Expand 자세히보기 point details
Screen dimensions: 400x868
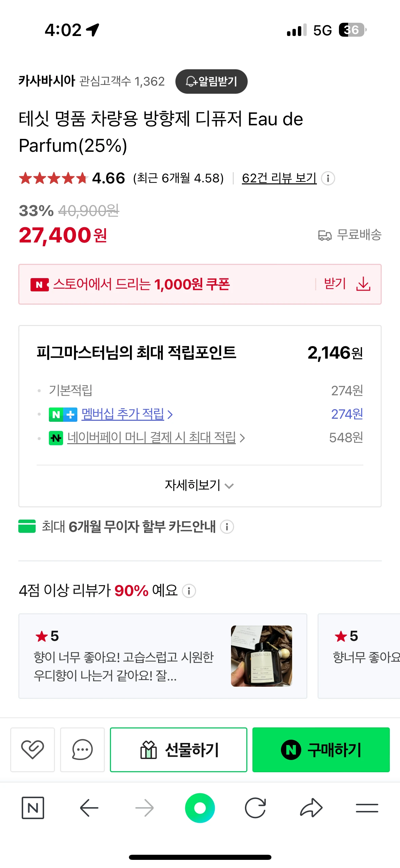point(200,485)
